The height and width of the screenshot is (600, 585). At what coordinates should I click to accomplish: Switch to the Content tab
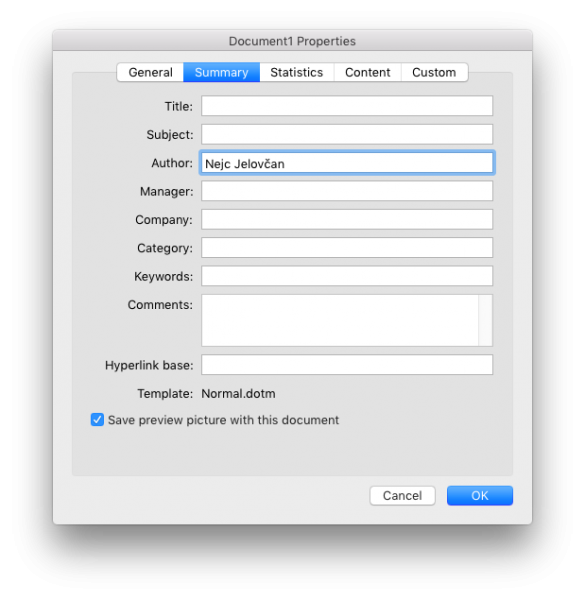pos(367,72)
